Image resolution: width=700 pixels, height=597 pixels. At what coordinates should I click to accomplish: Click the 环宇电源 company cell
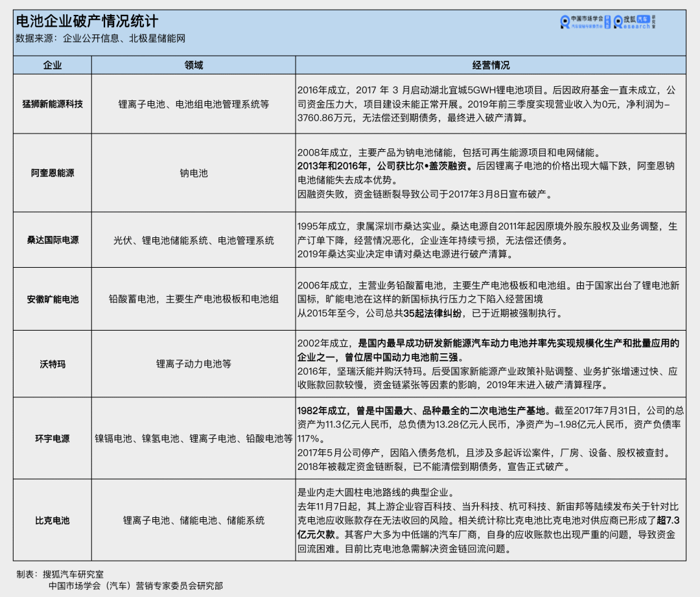coord(52,438)
